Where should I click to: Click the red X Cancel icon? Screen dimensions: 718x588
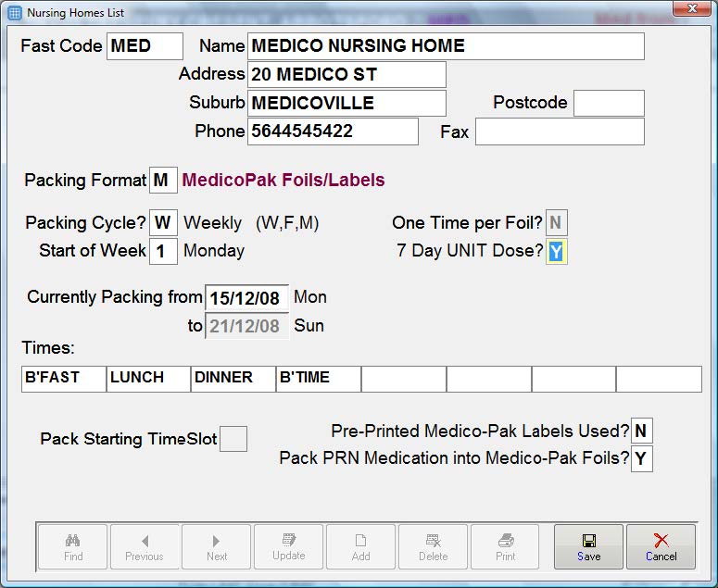[x=661, y=541]
